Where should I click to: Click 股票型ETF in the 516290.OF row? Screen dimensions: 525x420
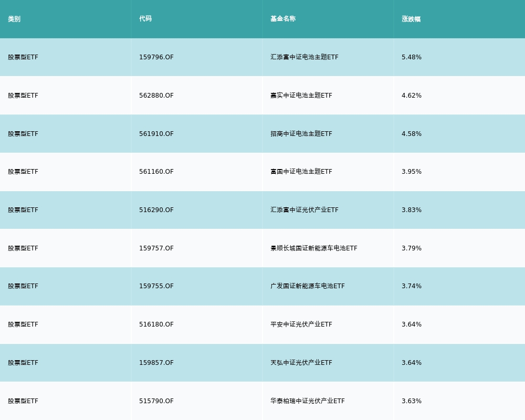[23, 210]
